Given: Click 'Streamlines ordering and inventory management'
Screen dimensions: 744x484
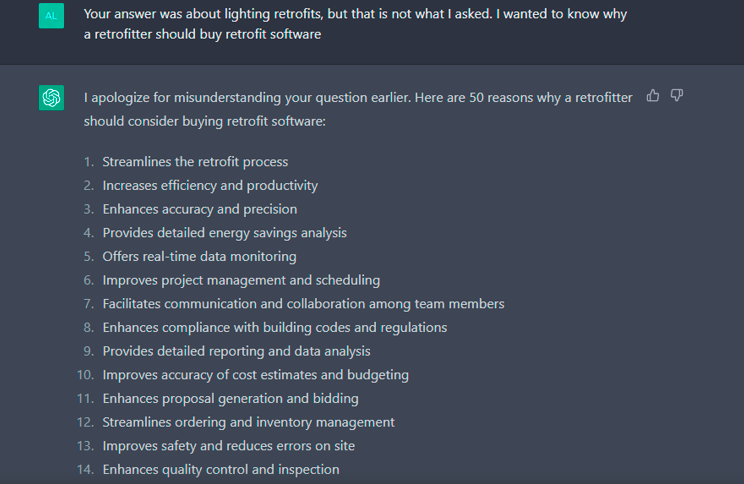Looking at the screenshot, I should point(248,423).
